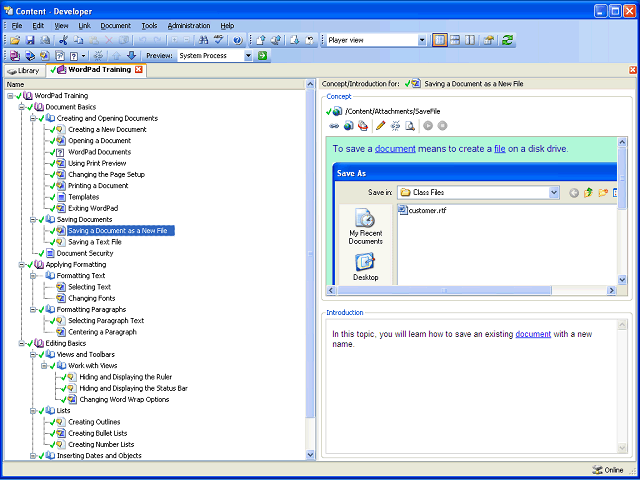Screen dimensions: 640x480
Task: Collapse the Creating and Opening Documents node
Action: 33,118
